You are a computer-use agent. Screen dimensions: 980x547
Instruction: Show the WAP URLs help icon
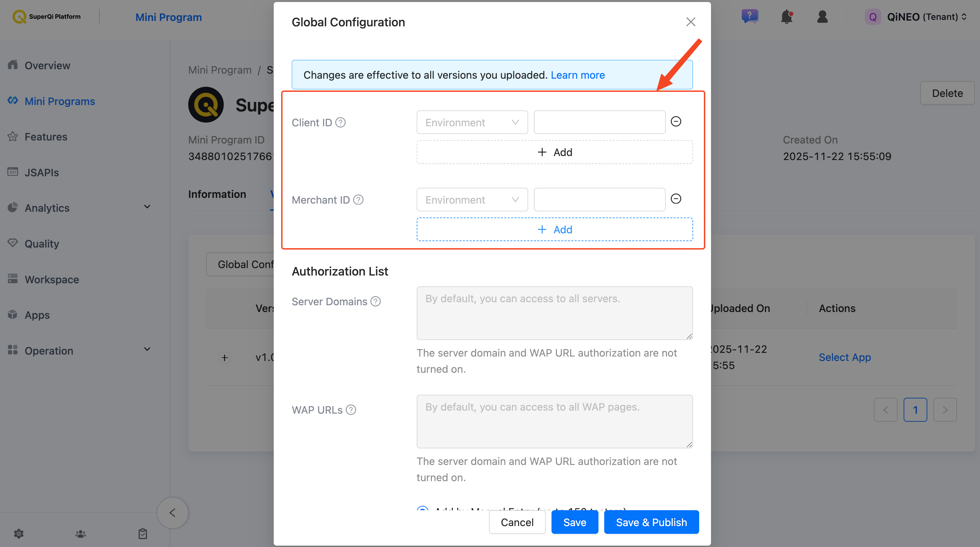pos(351,410)
